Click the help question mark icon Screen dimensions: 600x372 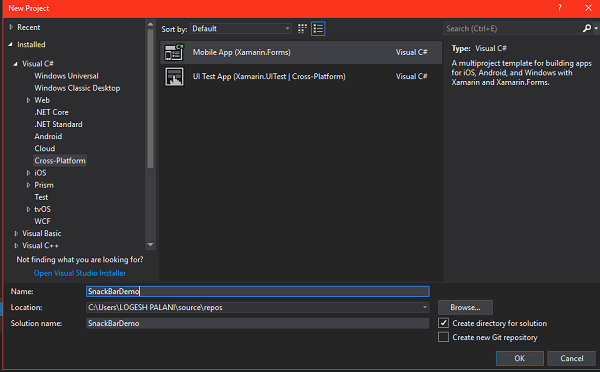point(559,8)
